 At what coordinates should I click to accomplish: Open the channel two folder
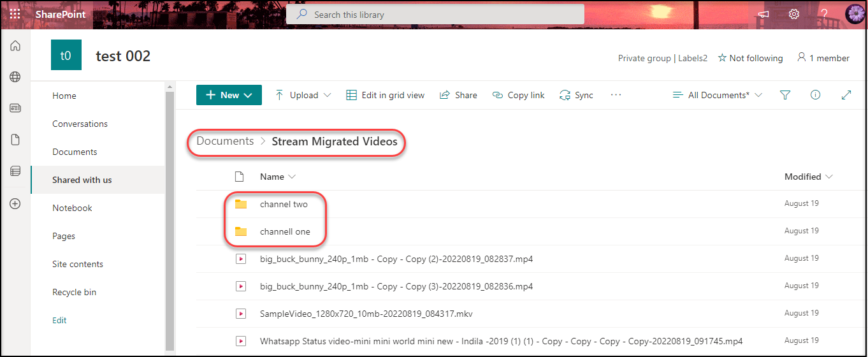click(284, 204)
